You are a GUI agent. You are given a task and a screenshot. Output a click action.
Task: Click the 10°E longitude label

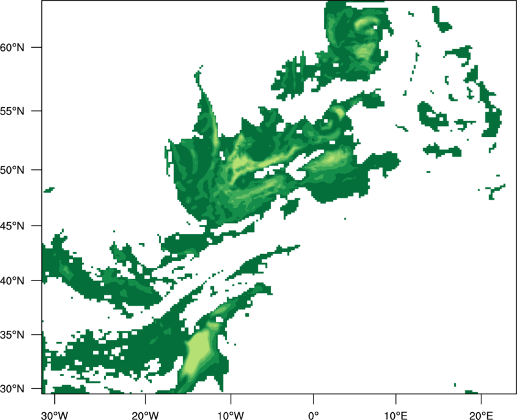coord(396,415)
